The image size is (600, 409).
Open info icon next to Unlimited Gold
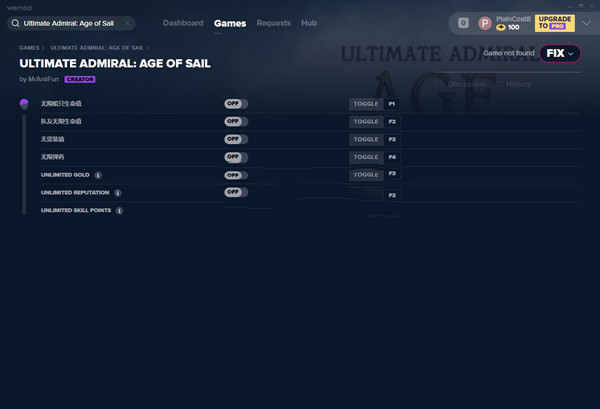(x=98, y=175)
